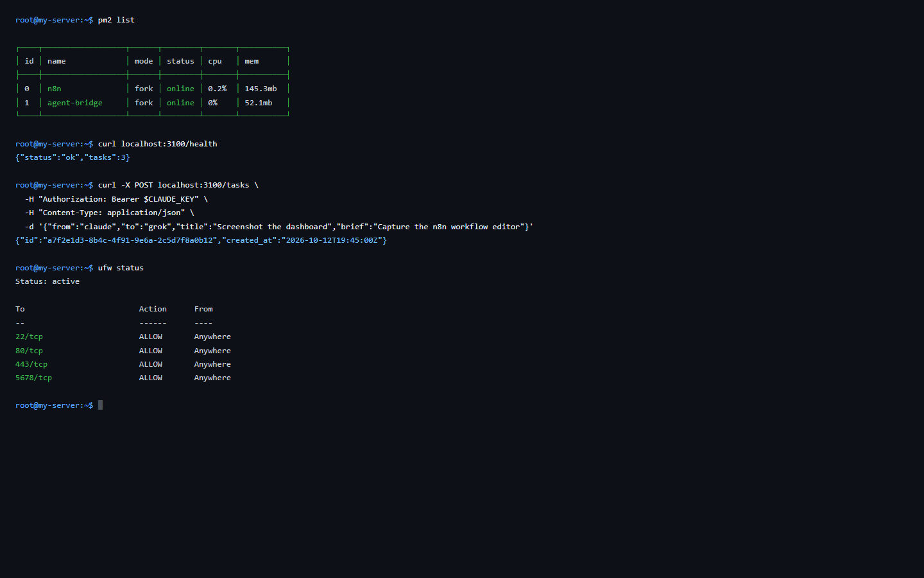
Task: Select the "From" column header in ufw output
Action: [x=203, y=309]
